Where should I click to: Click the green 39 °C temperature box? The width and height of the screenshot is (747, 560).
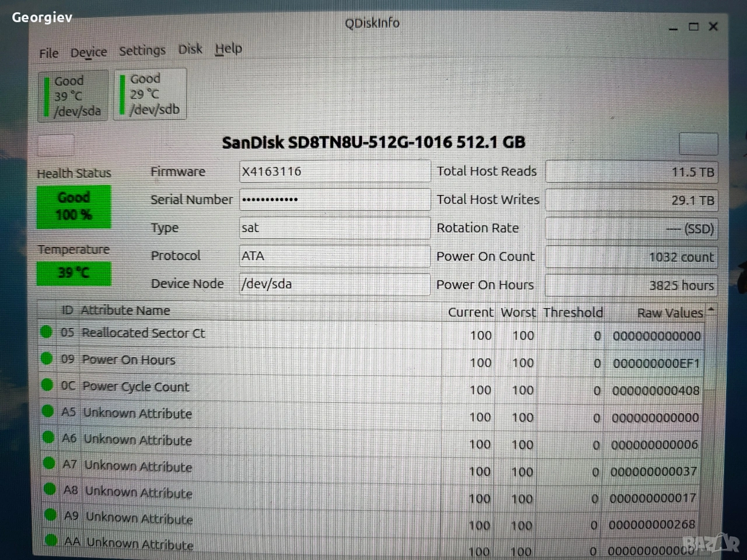[74, 273]
